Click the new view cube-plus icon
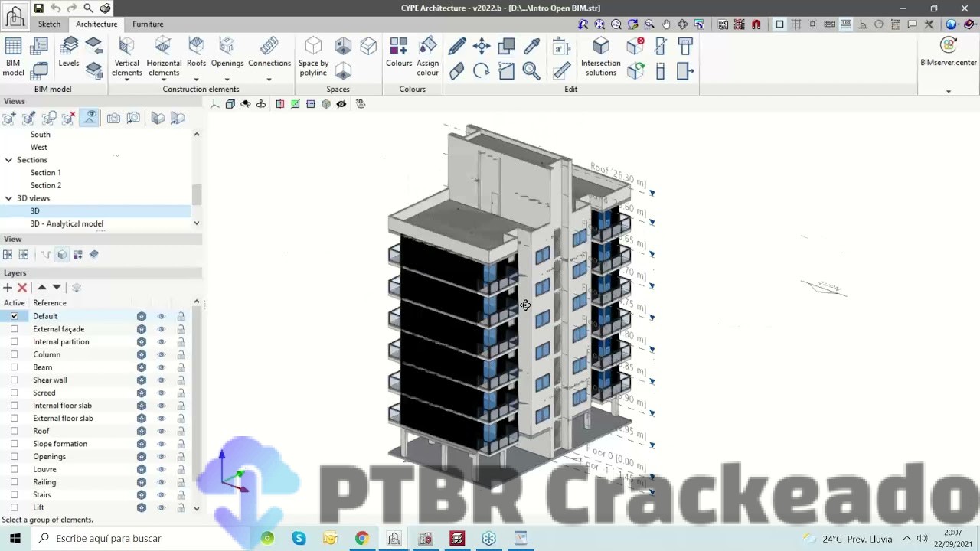The width and height of the screenshot is (980, 551). (x=9, y=118)
